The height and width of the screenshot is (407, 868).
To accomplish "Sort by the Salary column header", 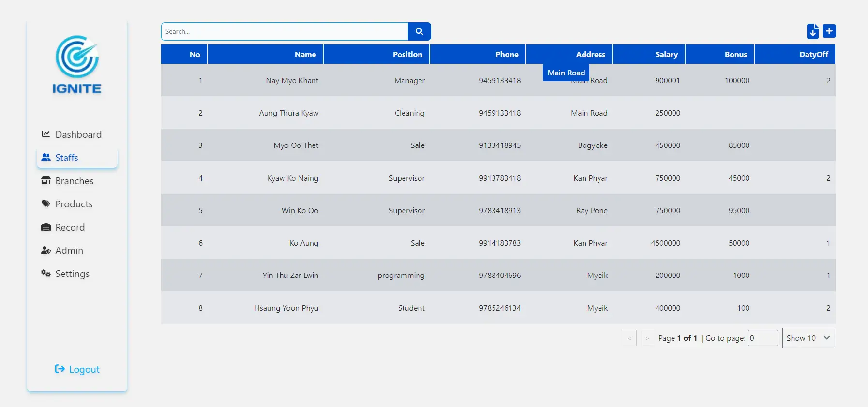I will coord(666,54).
